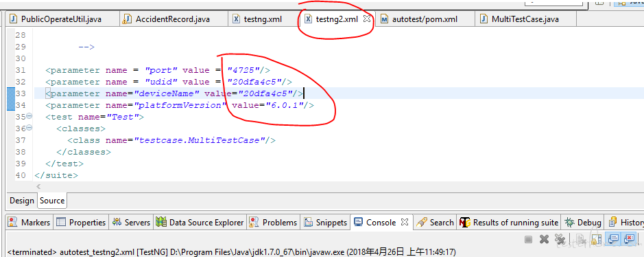Open the Properties view
Screen dimensions: 644x257
point(81,223)
